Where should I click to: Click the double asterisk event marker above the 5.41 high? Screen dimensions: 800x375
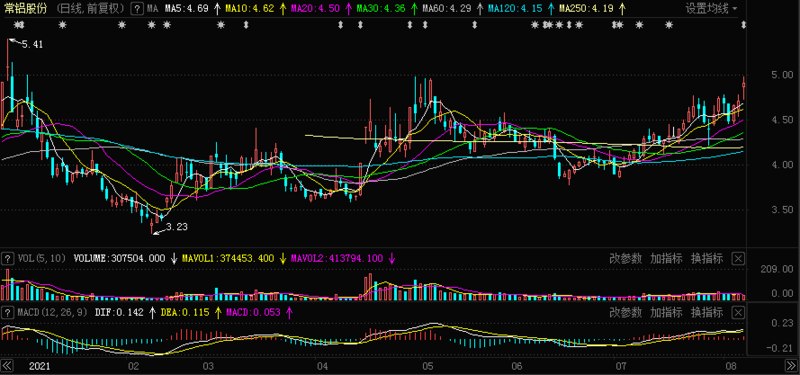[x=18, y=24]
